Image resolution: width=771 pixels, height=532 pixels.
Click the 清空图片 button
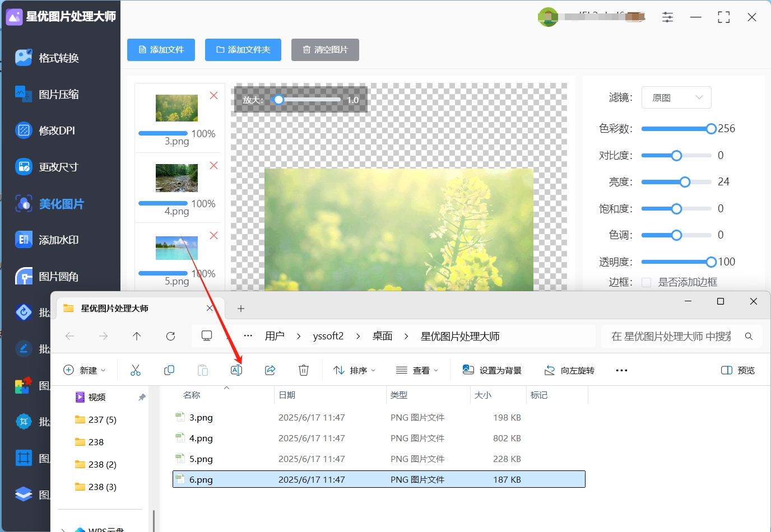[x=325, y=50]
